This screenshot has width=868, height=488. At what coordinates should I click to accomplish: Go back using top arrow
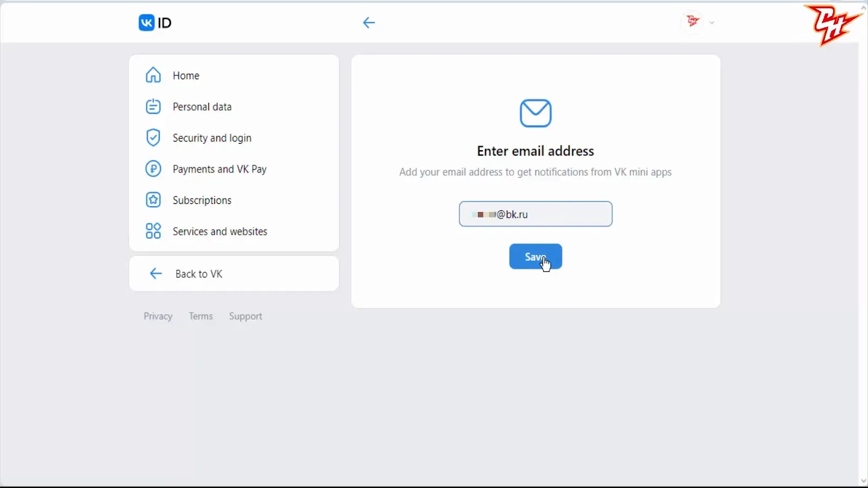tap(369, 23)
